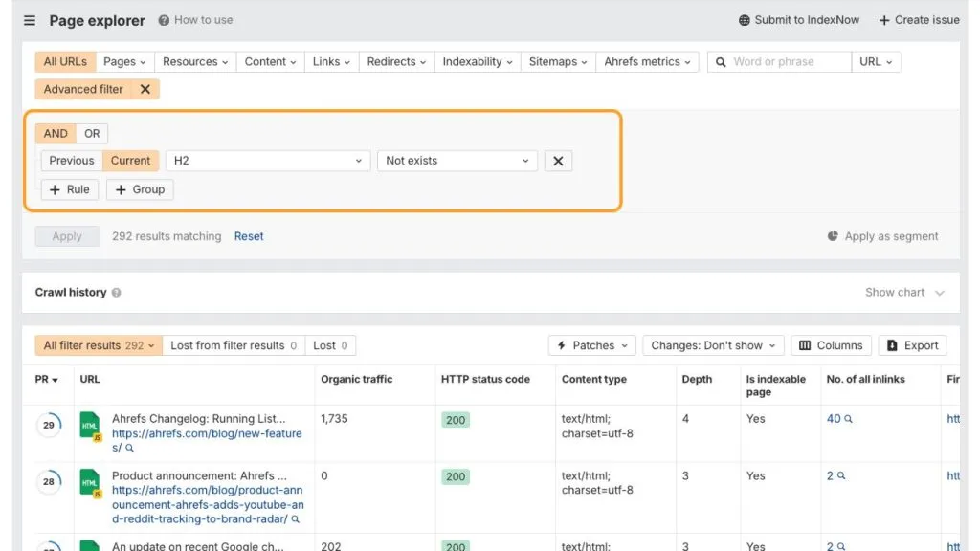980x551 pixels.
Task: Select the Previous crawl toggle
Action: pos(71,161)
